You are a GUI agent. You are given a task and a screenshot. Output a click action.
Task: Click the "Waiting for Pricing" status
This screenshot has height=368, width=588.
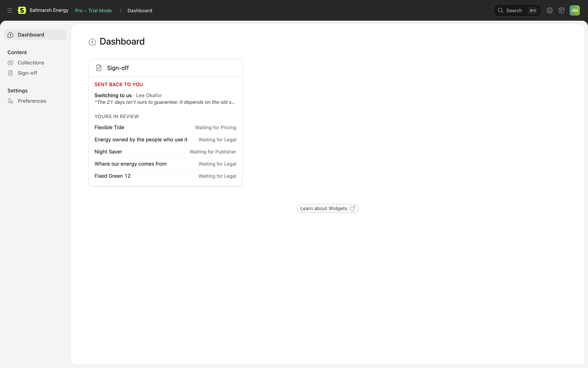point(215,128)
